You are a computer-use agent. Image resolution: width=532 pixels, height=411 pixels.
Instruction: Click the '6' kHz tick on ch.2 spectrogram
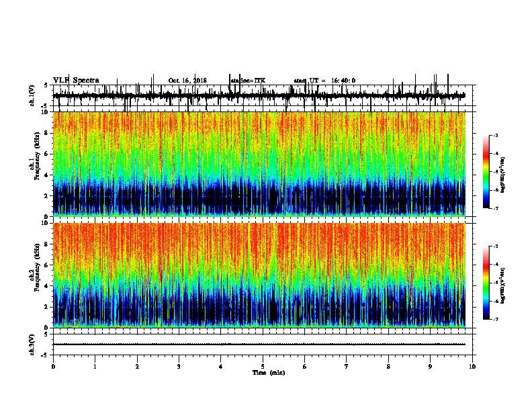tap(46, 265)
